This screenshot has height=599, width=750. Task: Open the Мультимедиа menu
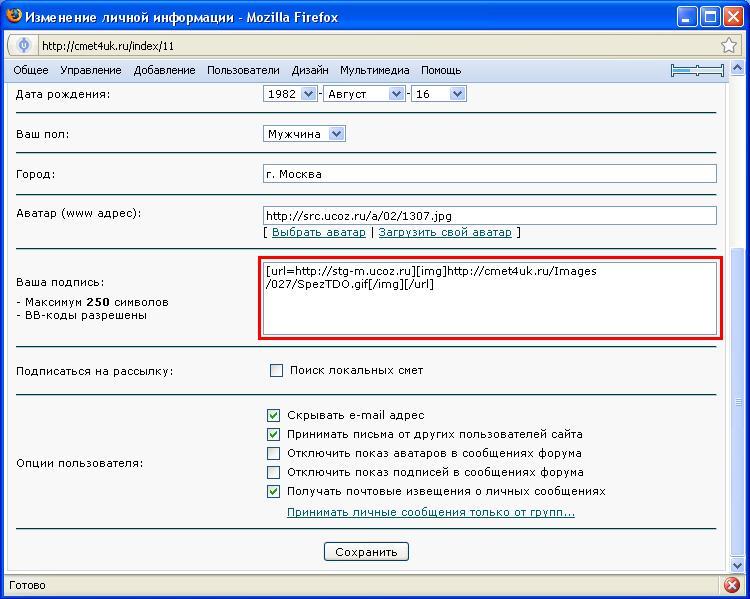click(x=375, y=70)
